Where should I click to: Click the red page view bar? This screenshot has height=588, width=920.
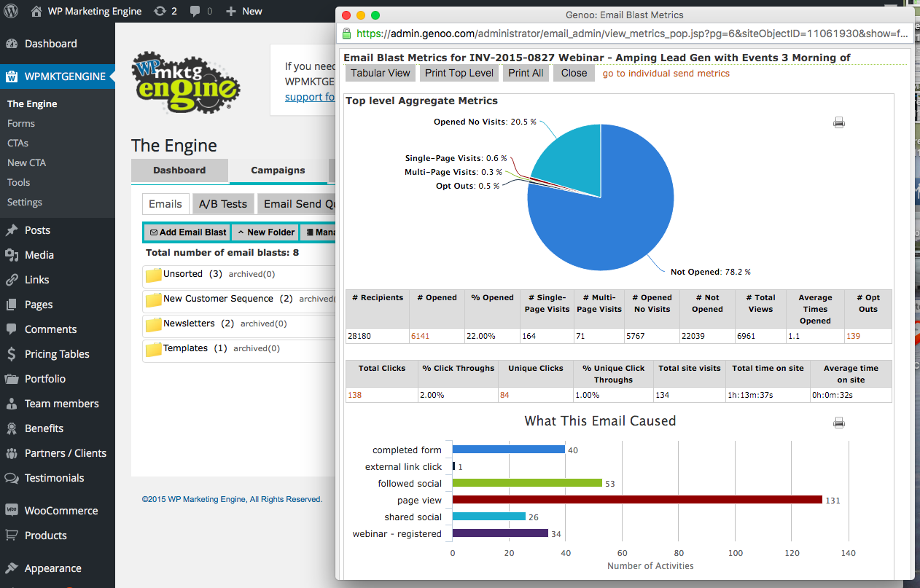(637, 500)
